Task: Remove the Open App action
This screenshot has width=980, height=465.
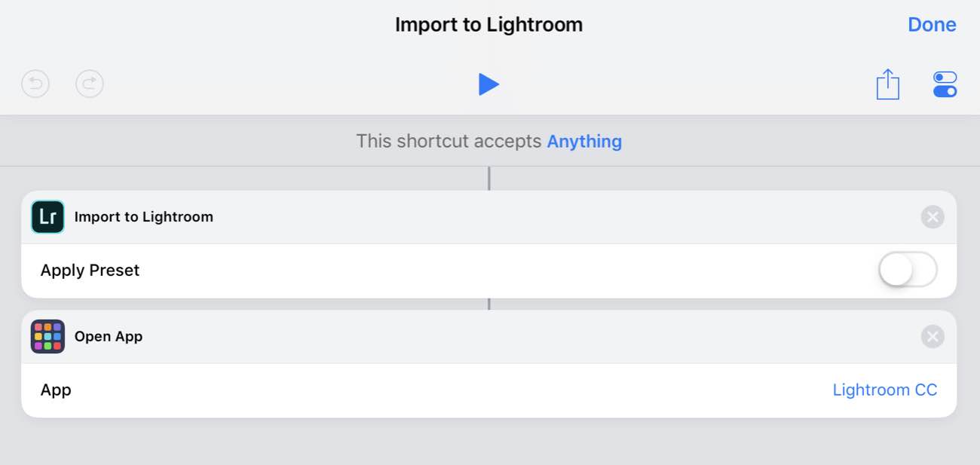Action: [x=933, y=337]
